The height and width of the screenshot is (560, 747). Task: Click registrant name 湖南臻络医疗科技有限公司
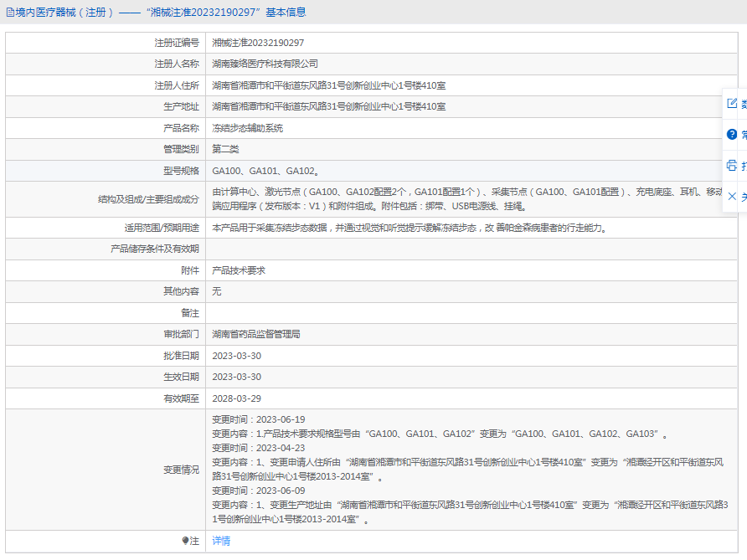pos(265,64)
